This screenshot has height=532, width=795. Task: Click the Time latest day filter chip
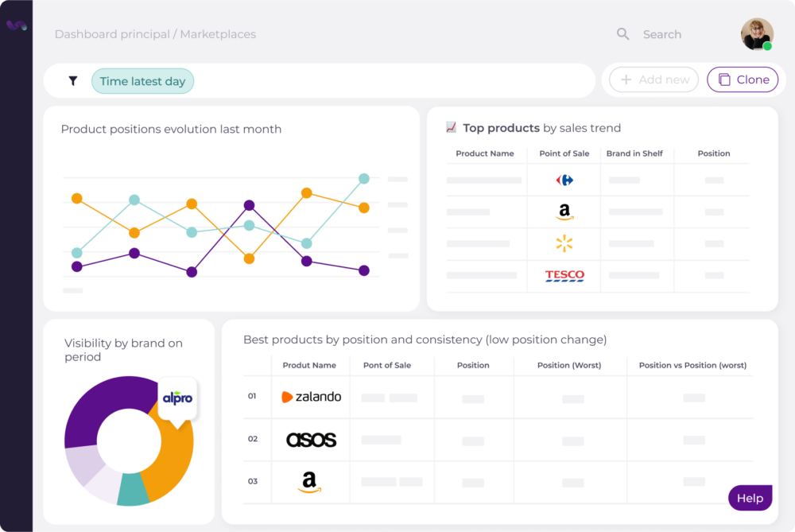[x=142, y=81]
